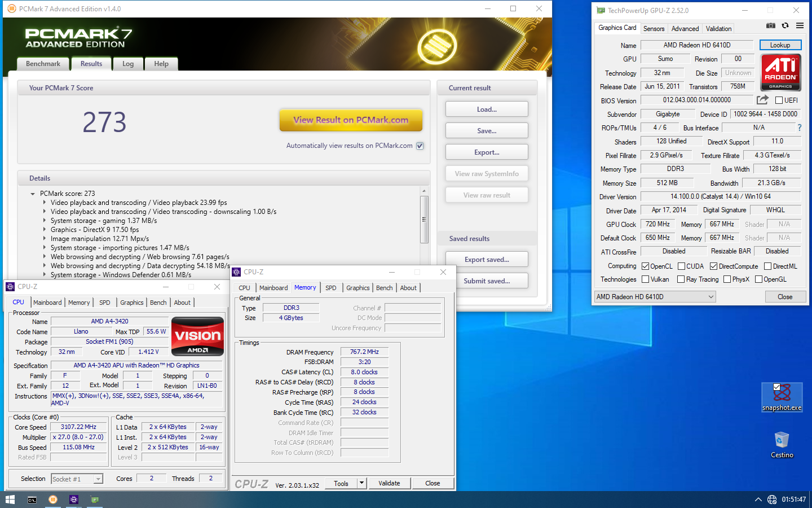
Task: Click the CPU-Z taskbar icon
Action: [x=74, y=500]
